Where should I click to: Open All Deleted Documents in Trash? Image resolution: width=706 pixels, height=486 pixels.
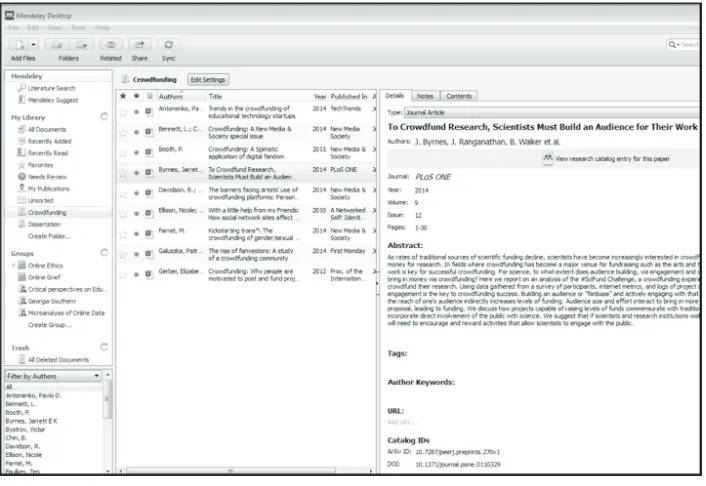click(58, 360)
